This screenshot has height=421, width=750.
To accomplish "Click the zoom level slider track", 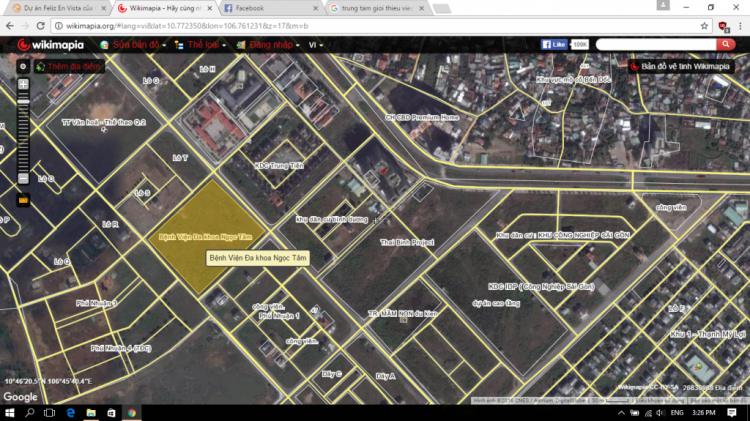I will click(x=23, y=134).
